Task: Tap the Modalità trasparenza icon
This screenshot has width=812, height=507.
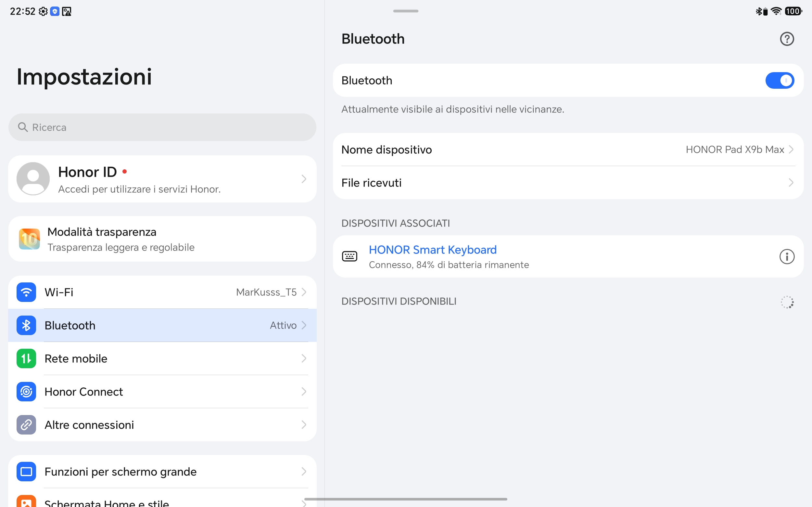Action: pos(30,239)
